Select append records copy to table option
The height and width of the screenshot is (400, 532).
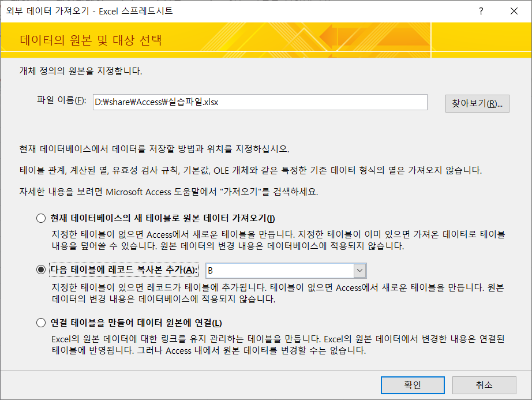(41, 270)
